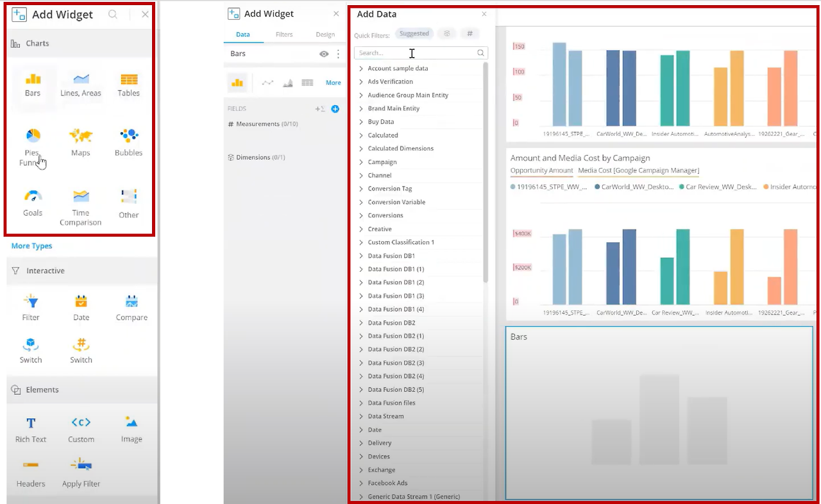The height and width of the screenshot is (504, 821).
Task: Click the More Types link
Action: pyautogui.click(x=32, y=246)
